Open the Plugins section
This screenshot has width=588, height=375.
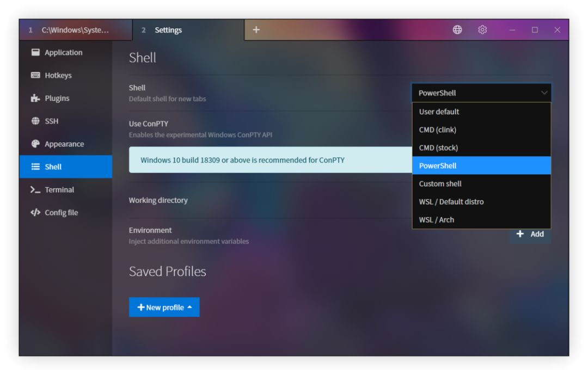pos(66,99)
